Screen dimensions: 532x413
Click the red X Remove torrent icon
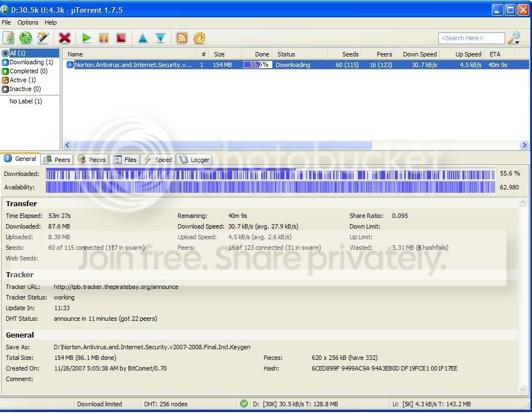64,38
